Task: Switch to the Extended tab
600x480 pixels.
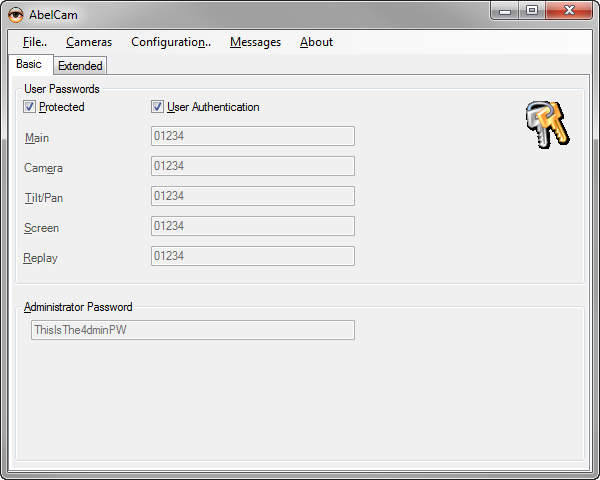Action: point(80,66)
